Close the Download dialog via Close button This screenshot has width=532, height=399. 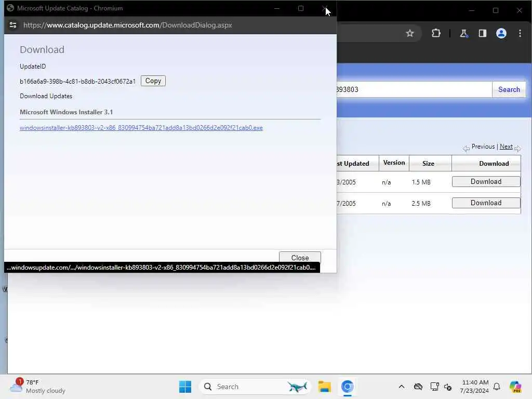point(300,258)
